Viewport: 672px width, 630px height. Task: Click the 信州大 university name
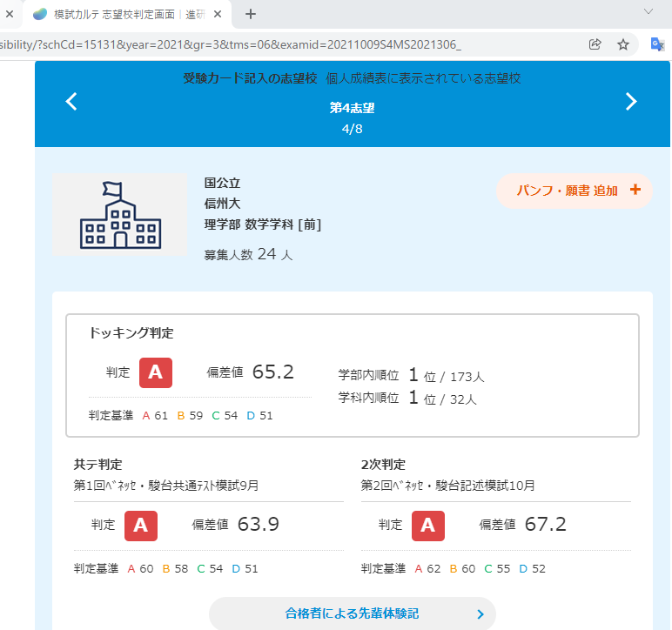coord(222,204)
